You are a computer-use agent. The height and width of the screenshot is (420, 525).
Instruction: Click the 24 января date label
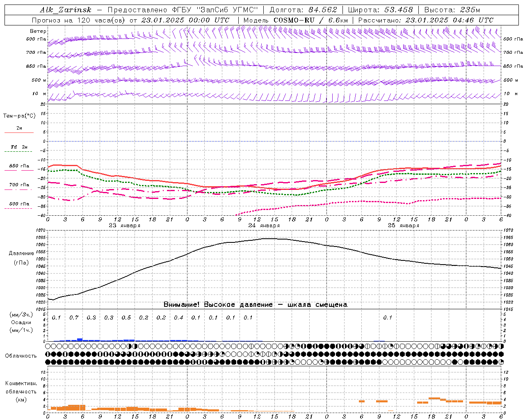click(x=264, y=225)
